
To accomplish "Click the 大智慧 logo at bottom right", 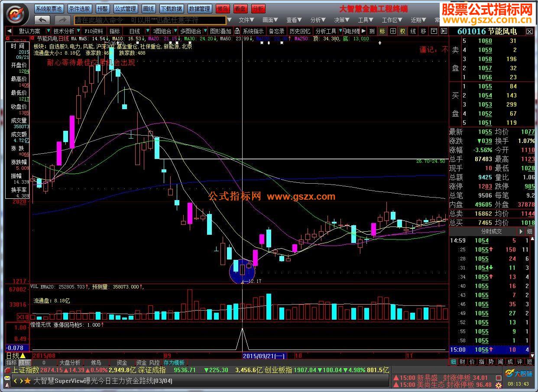I will pyautogui.click(x=519, y=373).
